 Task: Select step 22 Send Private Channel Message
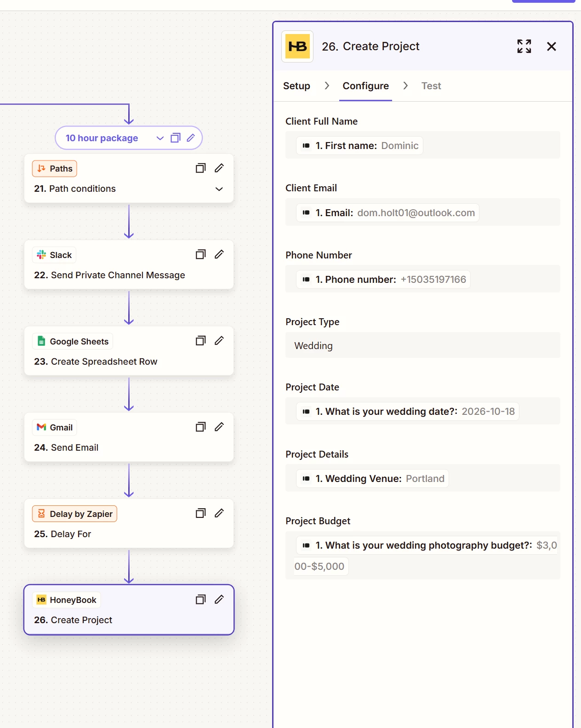click(x=129, y=264)
